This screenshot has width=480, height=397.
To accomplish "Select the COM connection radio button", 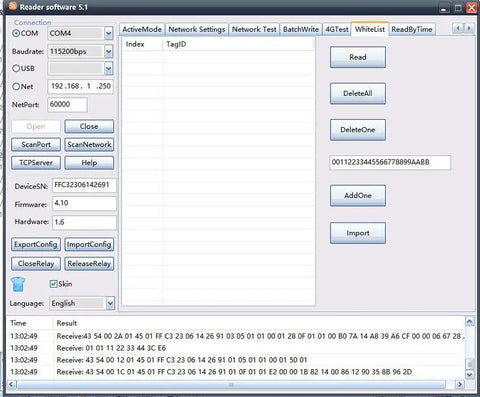I will coord(16,33).
